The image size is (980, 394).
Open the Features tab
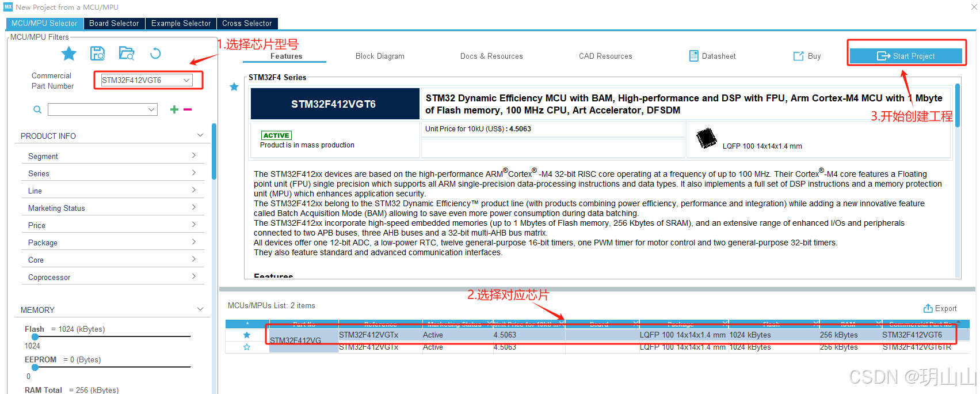[x=286, y=56]
